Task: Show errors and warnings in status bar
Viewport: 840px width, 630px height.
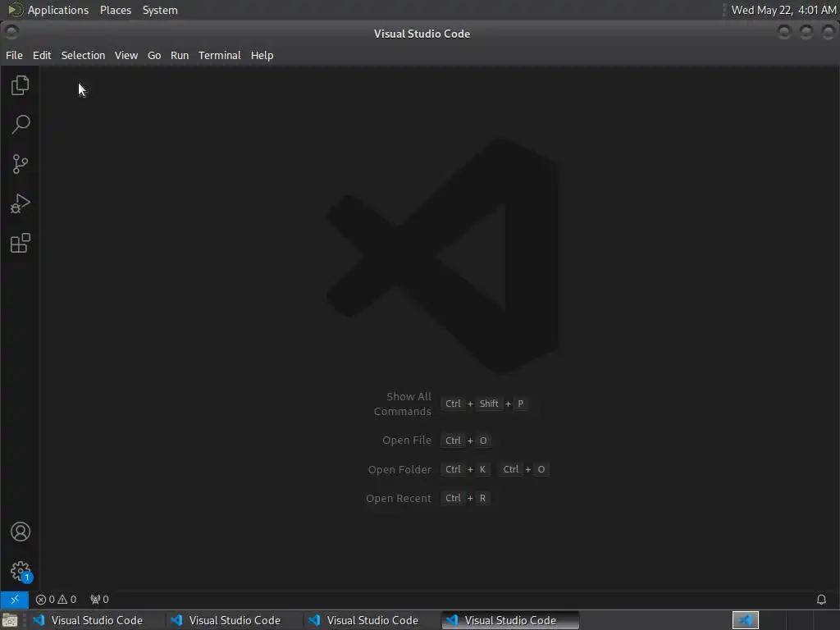Action: point(57,600)
